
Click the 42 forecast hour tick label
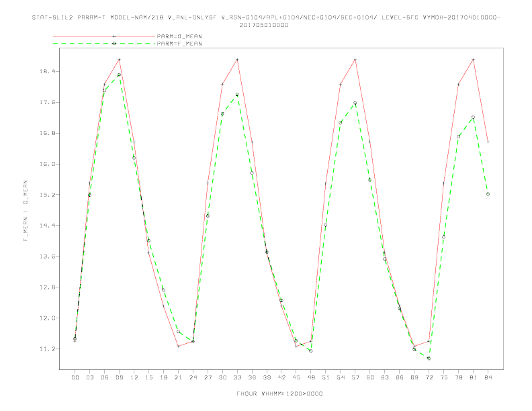[x=281, y=377]
